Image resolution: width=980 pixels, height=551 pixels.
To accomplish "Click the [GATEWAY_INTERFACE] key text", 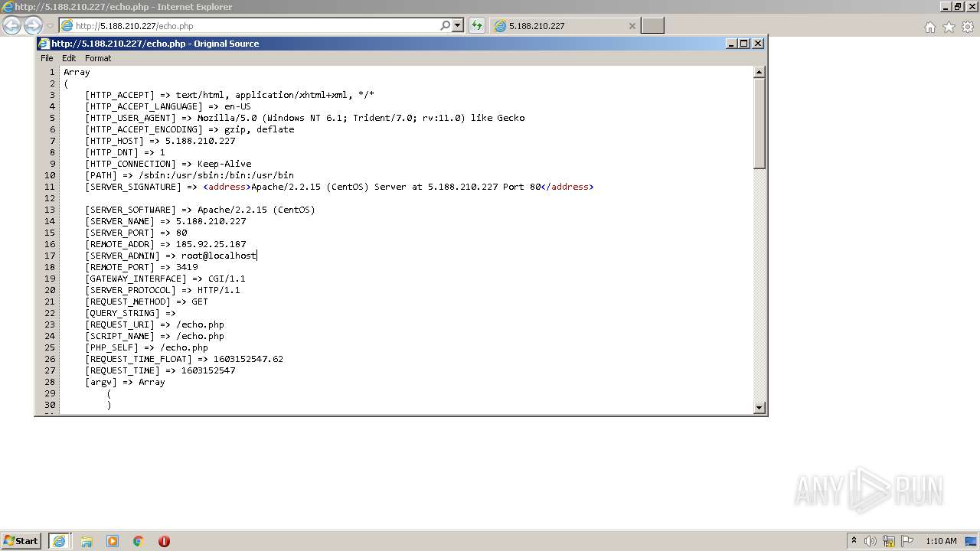I will pyautogui.click(x=136, y=279).
